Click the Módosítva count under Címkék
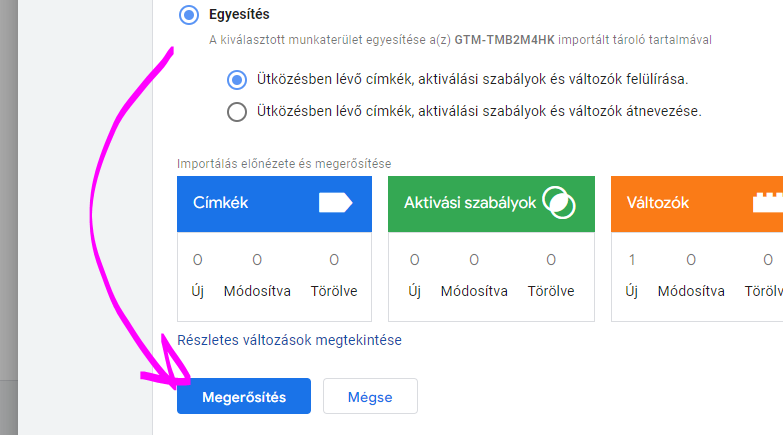 [x=257, y=260]
